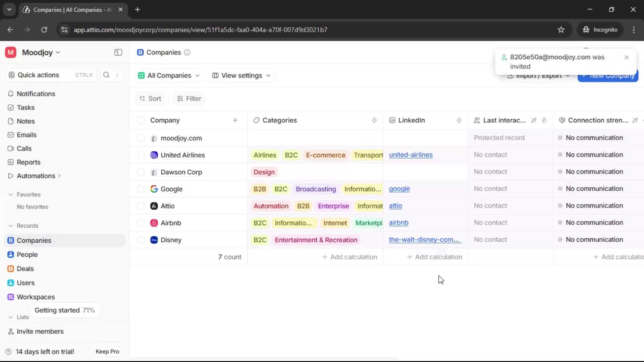Click the search icon next to Quick actions
Image resolution: width=644 pixels, height=362 pixels.
tap(106, 75)
